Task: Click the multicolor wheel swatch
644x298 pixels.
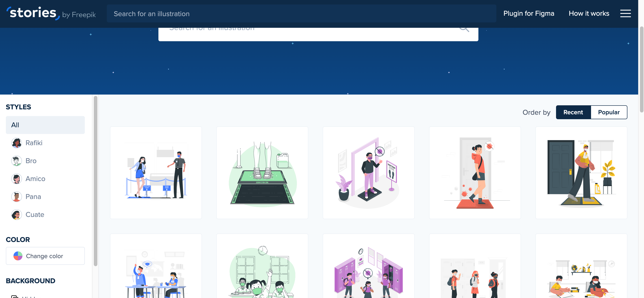Action: click(x=18, y=256)
